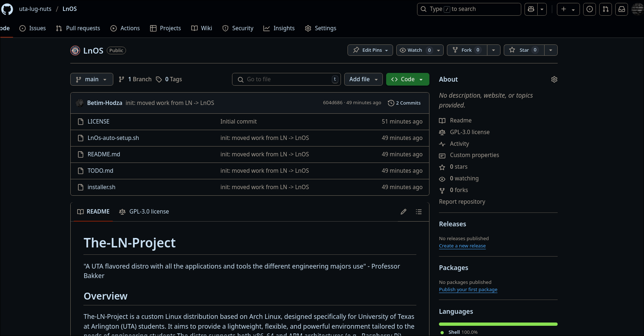644x336 pixels.
Task: Expand the Copilot dropdown arrow in header
Action: [x=542, y=9]
